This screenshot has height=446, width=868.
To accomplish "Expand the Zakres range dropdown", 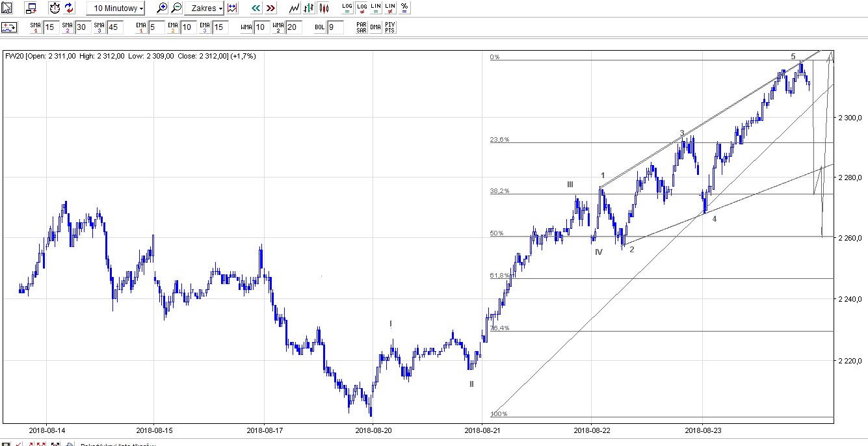I will (204, 8).
